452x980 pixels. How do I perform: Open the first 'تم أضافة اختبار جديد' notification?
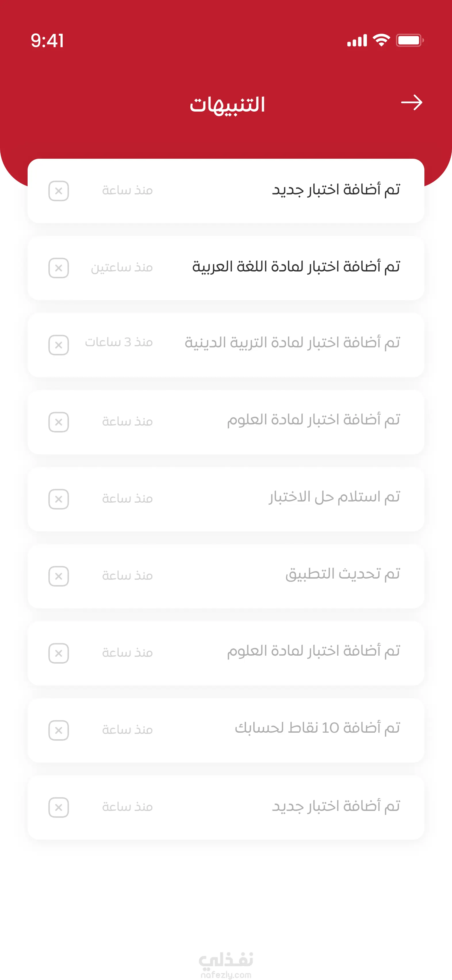point(336,190)
